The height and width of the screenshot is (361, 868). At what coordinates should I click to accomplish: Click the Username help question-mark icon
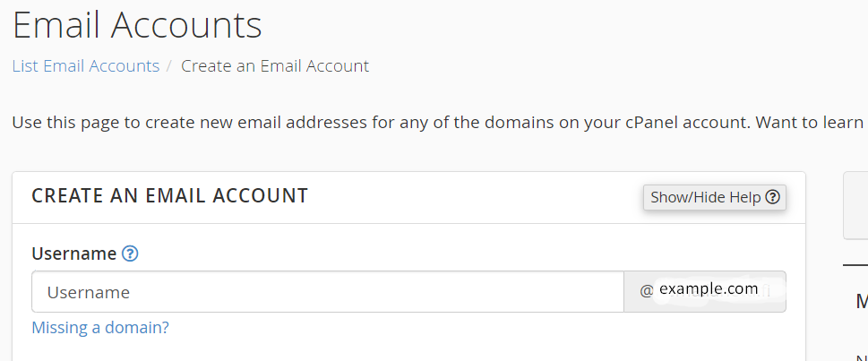click(130, 254)
